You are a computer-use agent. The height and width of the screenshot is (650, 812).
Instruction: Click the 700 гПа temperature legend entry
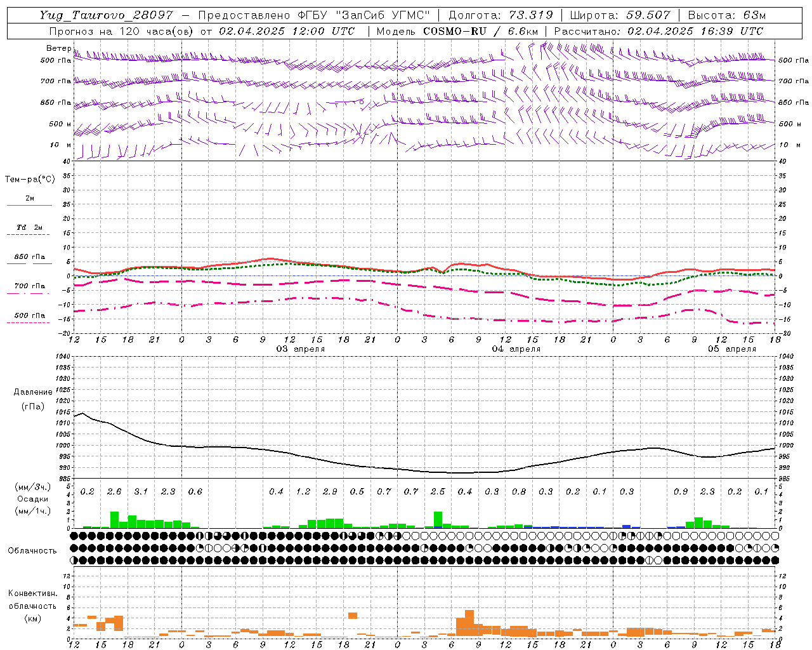pyautogui.click(x=30, y=286)
